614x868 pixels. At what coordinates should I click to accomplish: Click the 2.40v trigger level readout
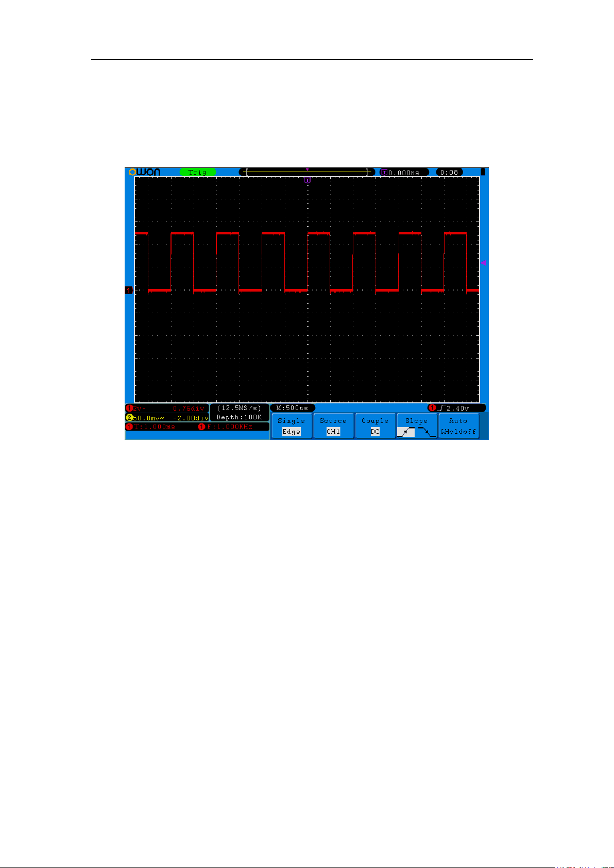pos(458,408)
